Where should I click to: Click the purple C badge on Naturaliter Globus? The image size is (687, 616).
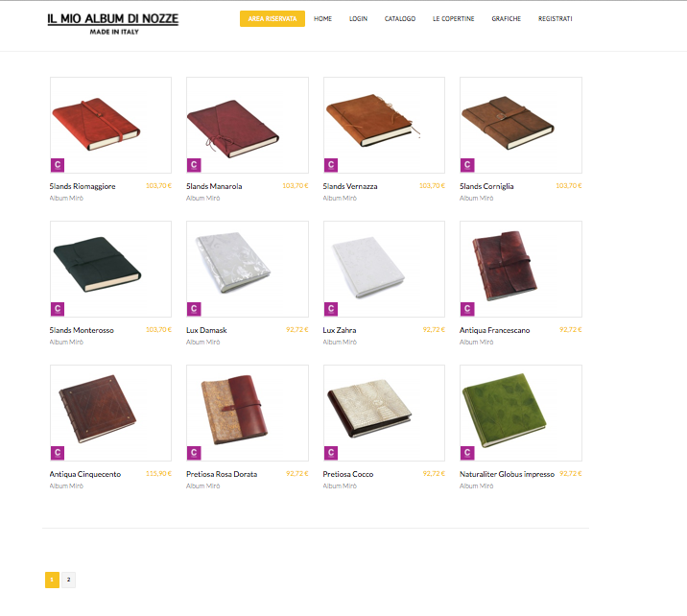coord(467,453)
